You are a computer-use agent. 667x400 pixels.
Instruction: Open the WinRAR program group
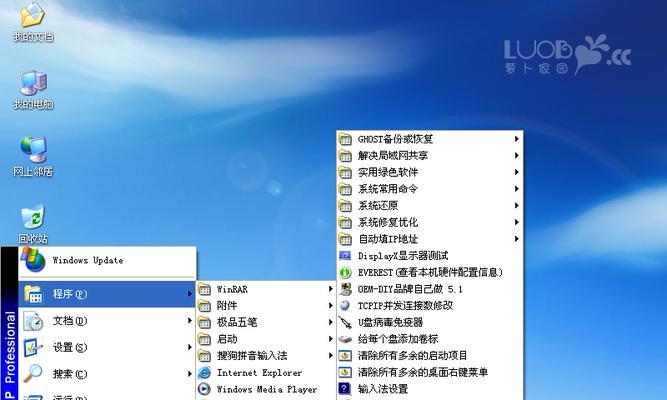tap(266, 289)
